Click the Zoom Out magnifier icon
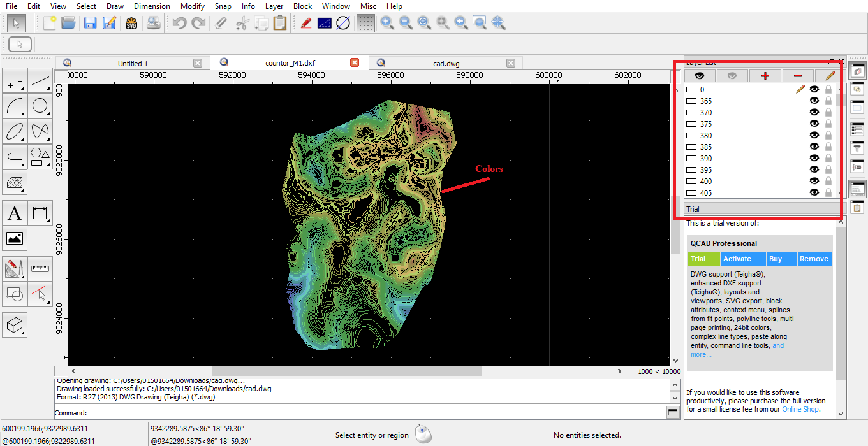 click(405, 24)
